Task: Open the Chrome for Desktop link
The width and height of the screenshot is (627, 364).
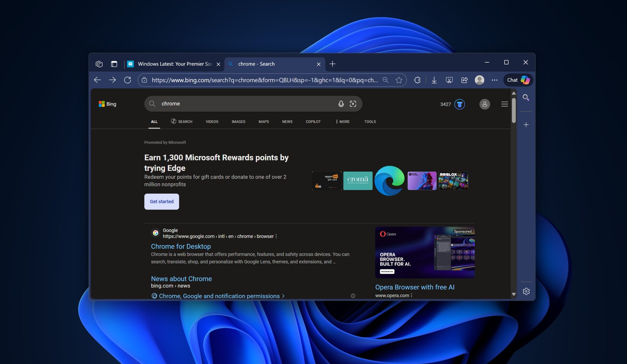Action: pos(181,246)
